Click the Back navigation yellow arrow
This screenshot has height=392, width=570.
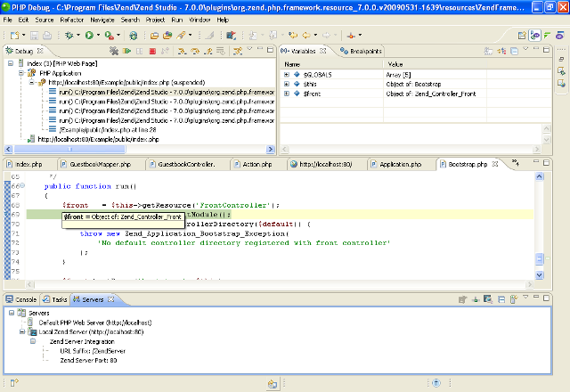306,36
